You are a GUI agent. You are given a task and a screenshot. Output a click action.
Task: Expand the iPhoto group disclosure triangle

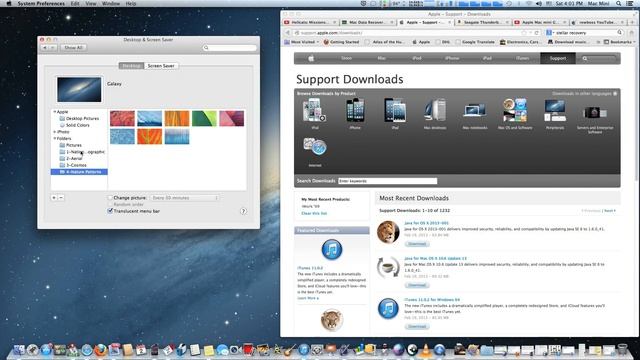pos(55,132)
